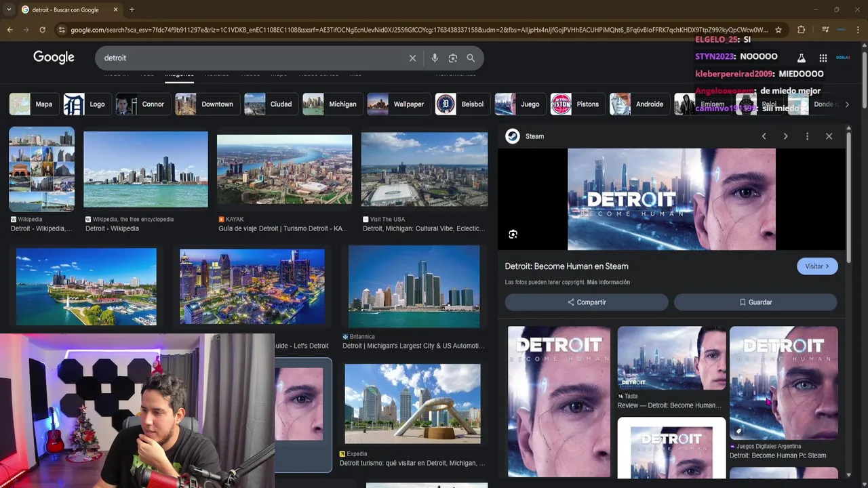
Task: Filter images by Connor chip
Action: click(x=142, y=104)
